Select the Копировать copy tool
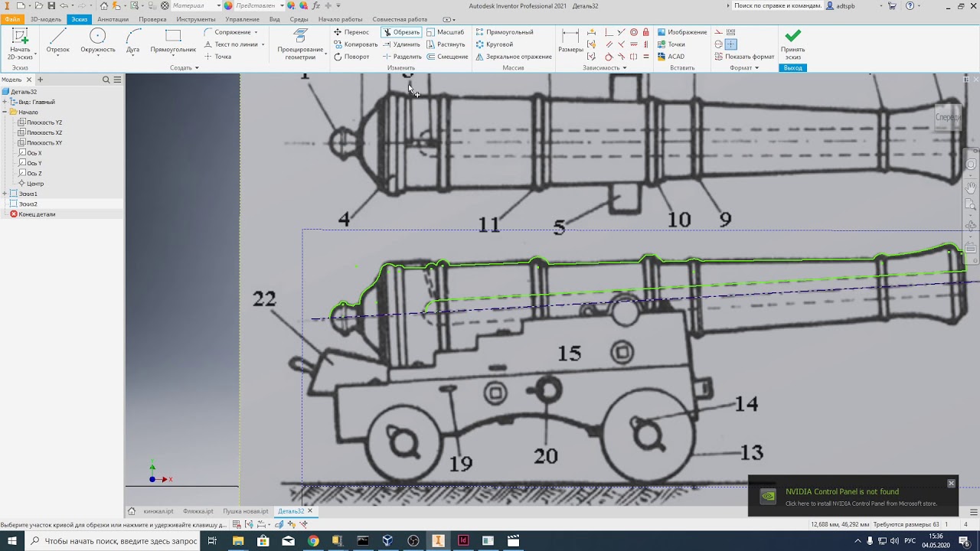 (355, 44)
